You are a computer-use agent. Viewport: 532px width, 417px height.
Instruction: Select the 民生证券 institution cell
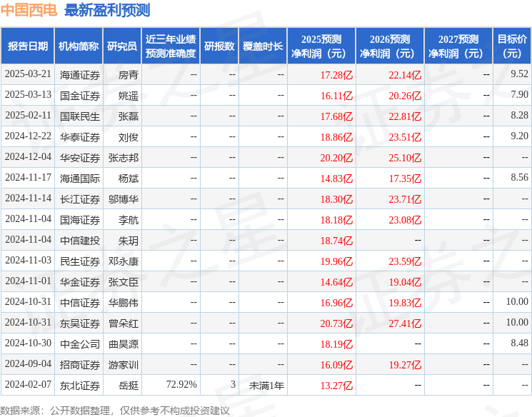(80, 261)
